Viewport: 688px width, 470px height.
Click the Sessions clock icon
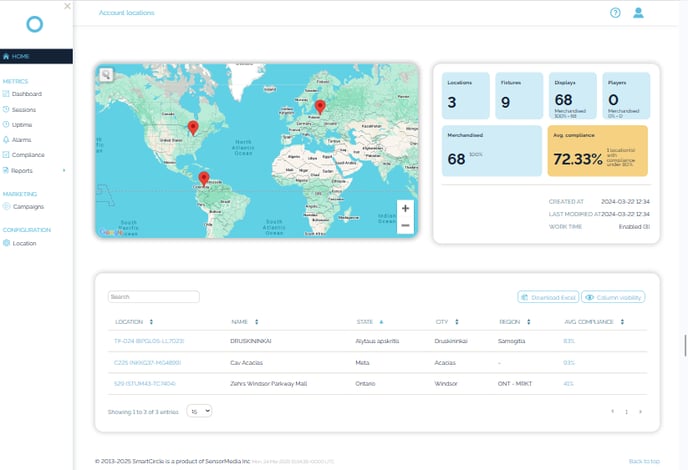[x=6, y=109]
